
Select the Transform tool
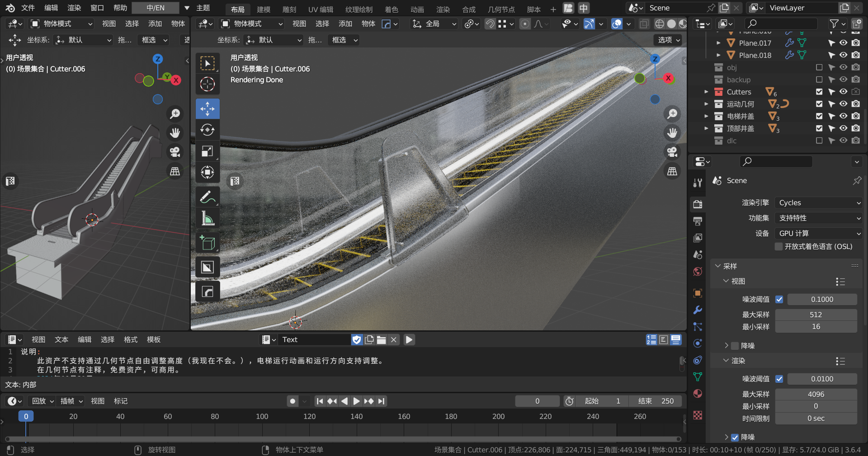coord(208,172)
